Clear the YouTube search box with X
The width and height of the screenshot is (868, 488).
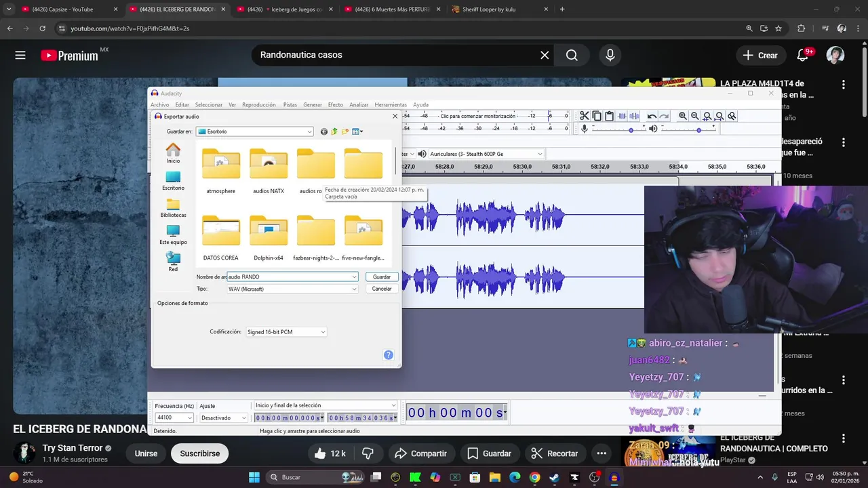pyautogui.click(x=545, y=56)
